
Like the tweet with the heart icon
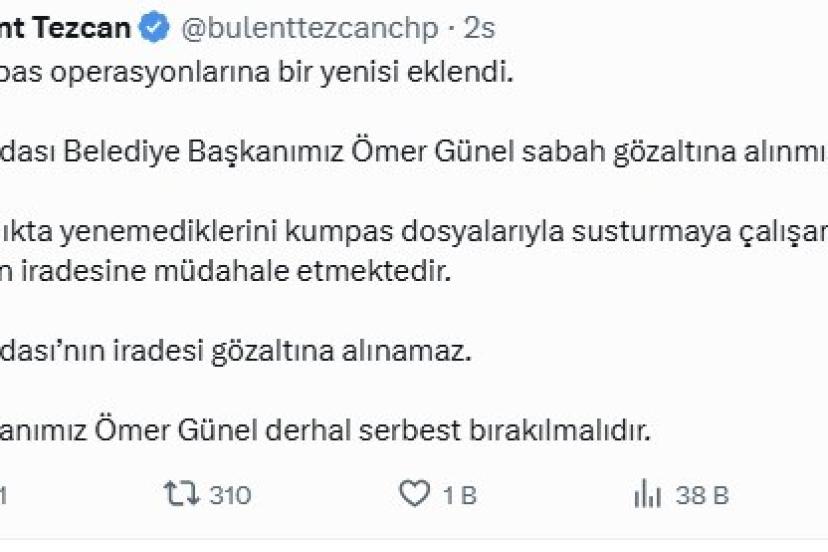tap(412, 494)
